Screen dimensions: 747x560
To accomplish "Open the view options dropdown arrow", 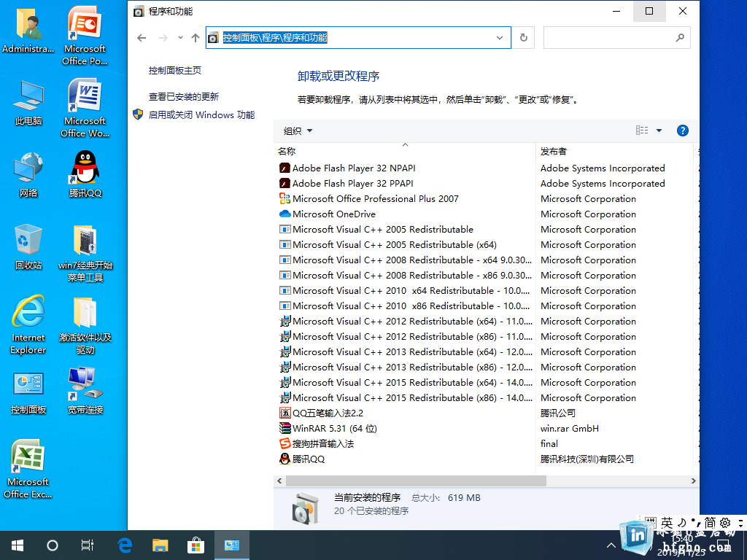I will (x=659, y=131).
